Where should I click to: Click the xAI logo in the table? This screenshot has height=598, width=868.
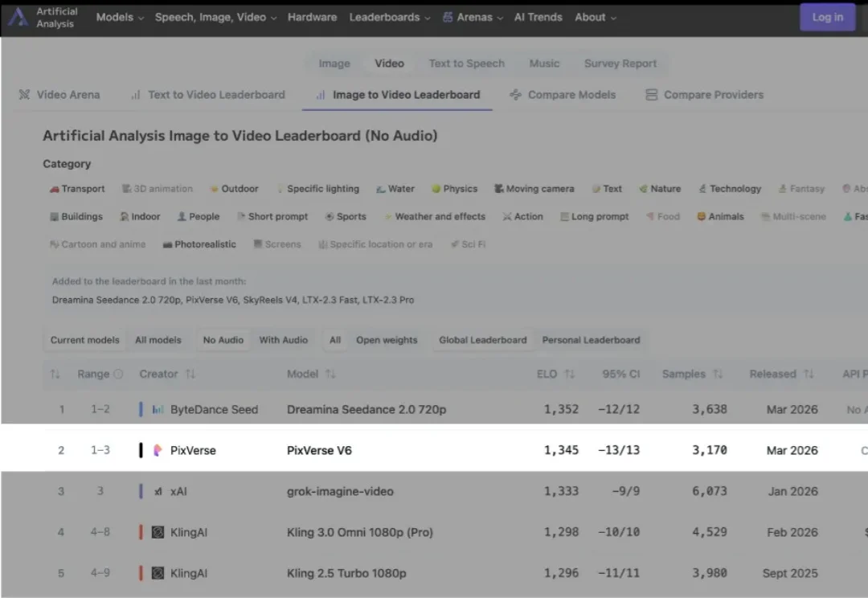point(158,491)
